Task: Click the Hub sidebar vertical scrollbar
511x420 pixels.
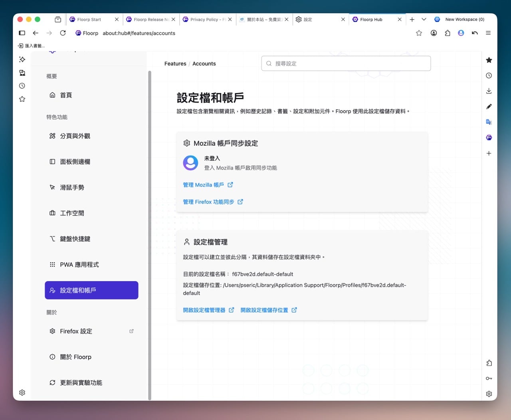Action: (150, 236)
